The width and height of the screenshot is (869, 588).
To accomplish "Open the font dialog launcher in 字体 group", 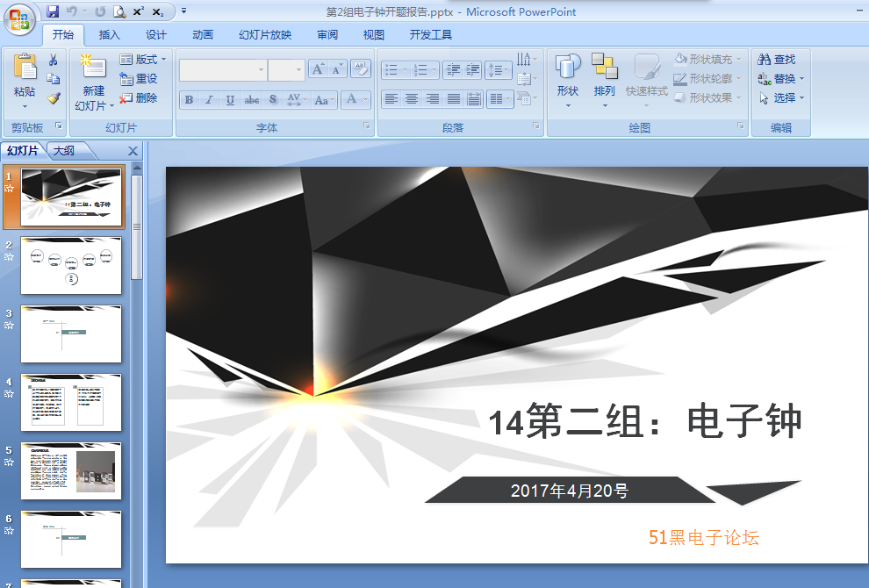I will point(366,126).
